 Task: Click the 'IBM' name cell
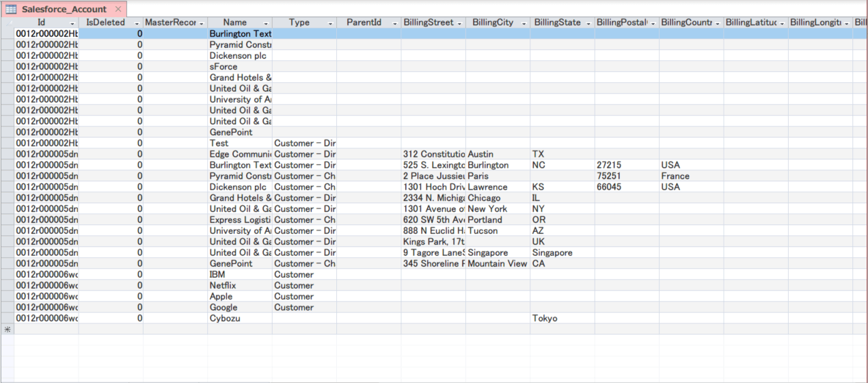coord(240,274)
